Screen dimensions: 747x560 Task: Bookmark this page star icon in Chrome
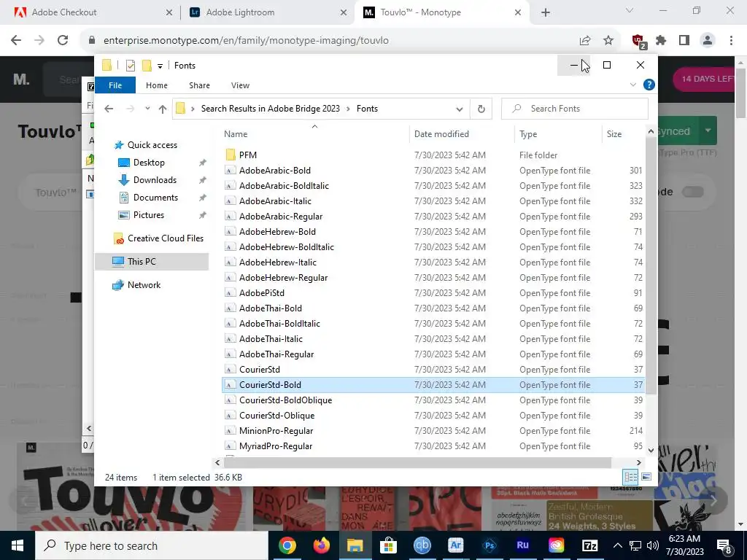tap(608, 41)
